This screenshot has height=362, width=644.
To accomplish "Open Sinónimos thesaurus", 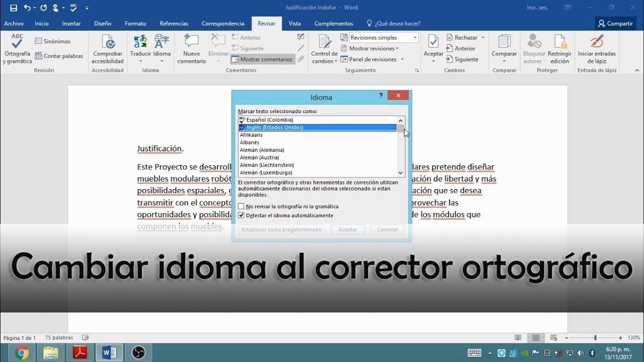I will 52,41.
